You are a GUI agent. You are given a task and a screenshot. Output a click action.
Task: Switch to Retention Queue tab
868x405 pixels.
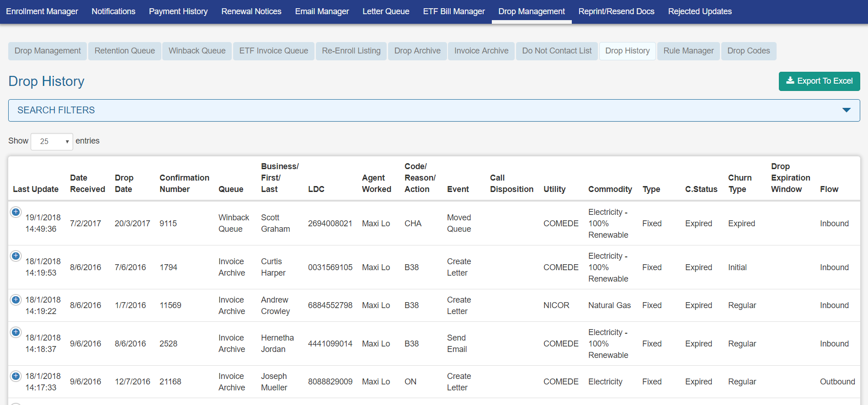pyautogui.click(x=125, y=51)
